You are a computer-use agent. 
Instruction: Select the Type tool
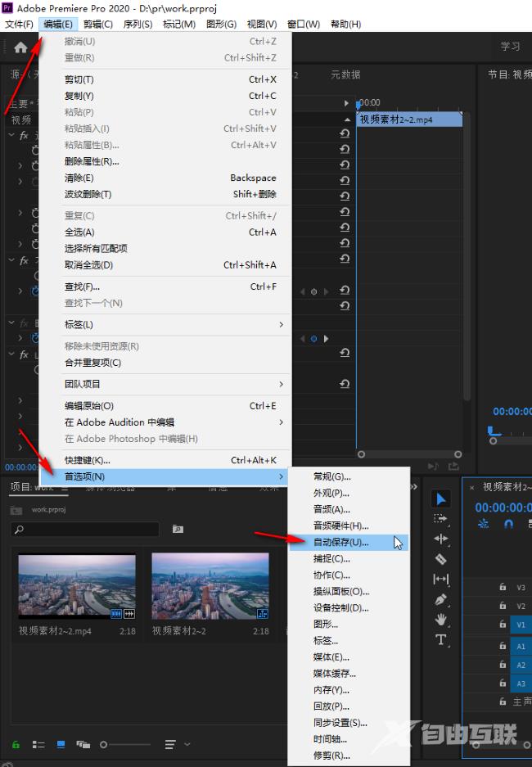(440, 640)
